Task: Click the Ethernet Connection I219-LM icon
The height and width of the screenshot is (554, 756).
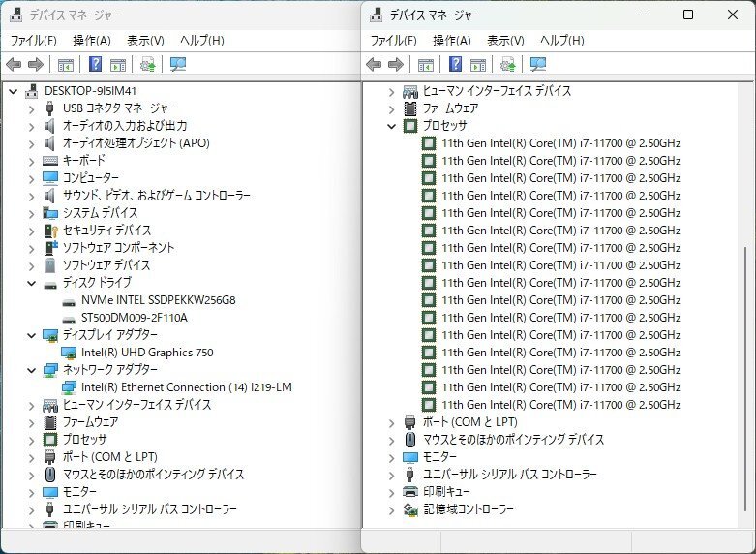Action: click(69, 387)
